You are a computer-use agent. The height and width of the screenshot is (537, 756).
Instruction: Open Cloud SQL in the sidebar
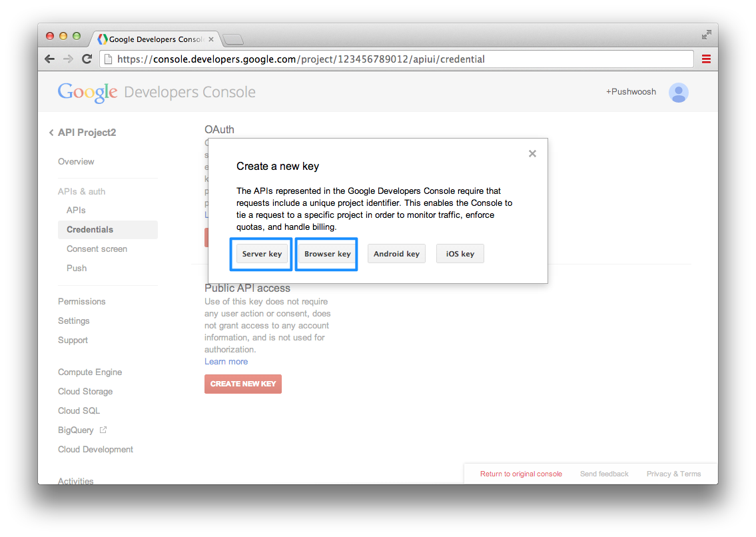click(x=79, y=410)
